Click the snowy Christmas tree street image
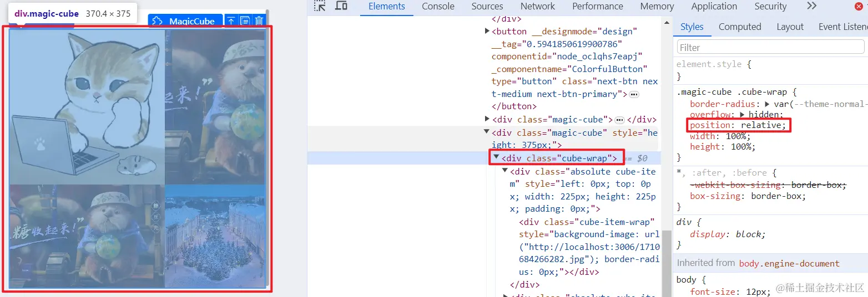Image resolution: width=868 pixels, height=297 pixels. [215, 235]
